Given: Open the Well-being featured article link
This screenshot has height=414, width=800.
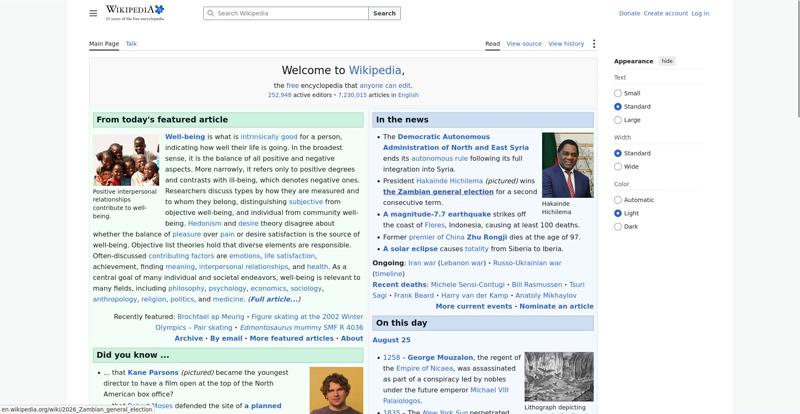Looking at the screenshot, I should 185,137.
